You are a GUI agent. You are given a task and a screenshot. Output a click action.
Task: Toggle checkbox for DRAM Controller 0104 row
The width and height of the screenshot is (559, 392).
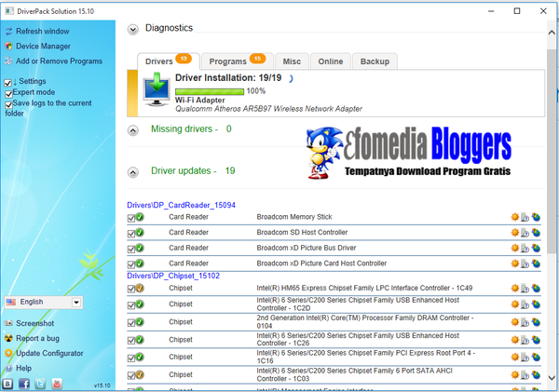[130, 323]
